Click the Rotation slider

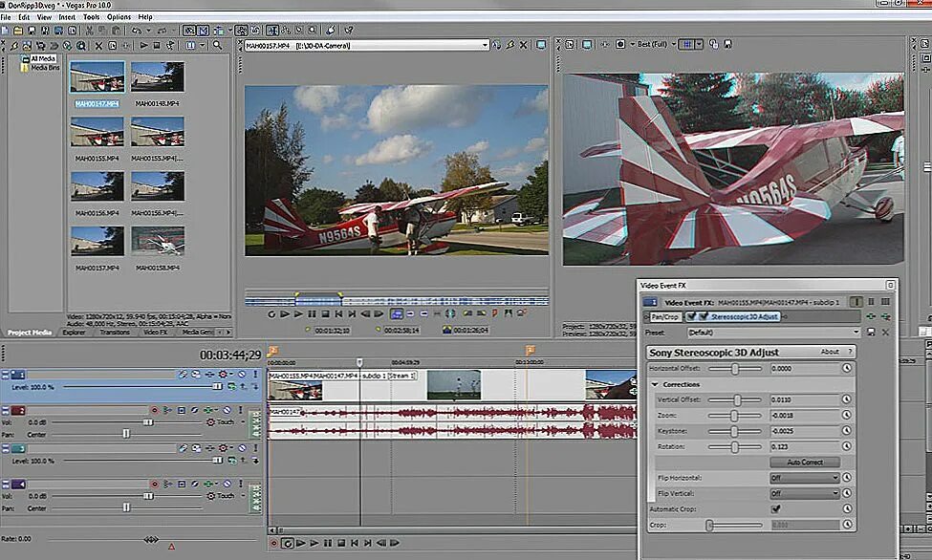735,446
